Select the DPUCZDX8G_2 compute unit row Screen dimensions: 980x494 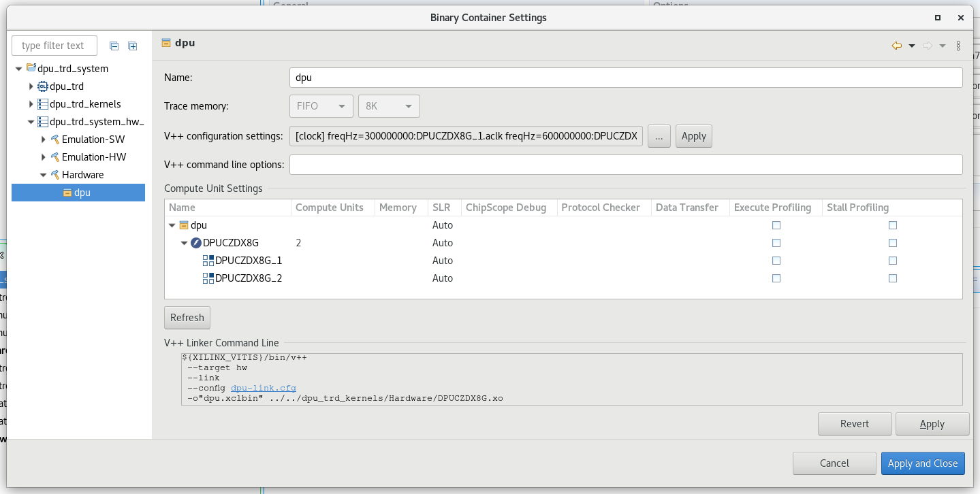click(x=248, y=278)
